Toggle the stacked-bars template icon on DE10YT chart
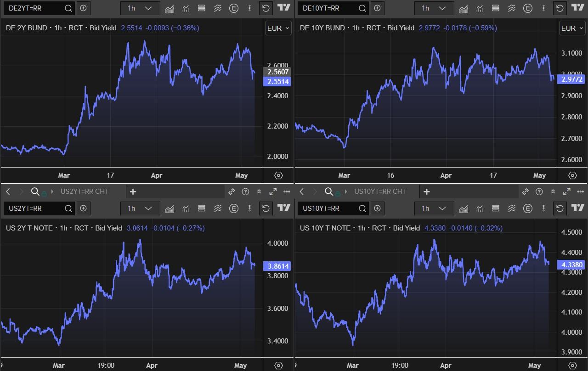Image resolution: width=588 pixels, height=371 pixels. [496, 8]
